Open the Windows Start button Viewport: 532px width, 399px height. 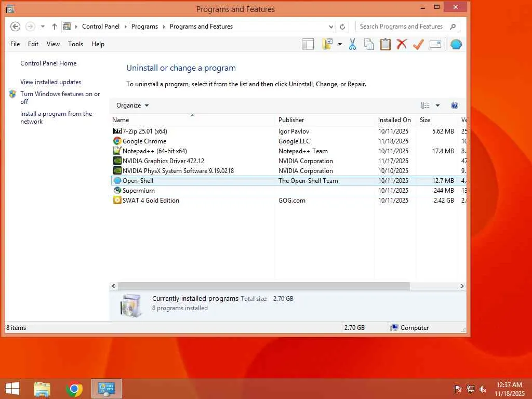12,389
